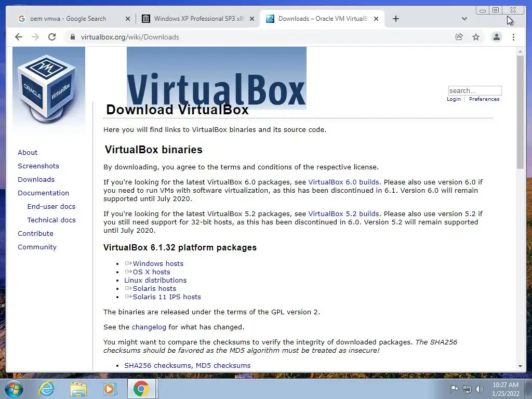Follow the VirtualBox 6.0 builds link

[x=343, y=182]
